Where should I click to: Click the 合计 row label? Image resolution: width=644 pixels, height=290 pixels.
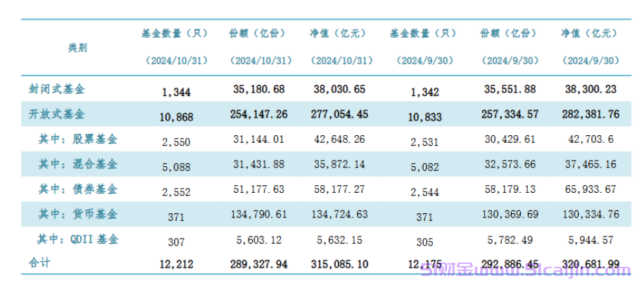(x=39, y=262)
